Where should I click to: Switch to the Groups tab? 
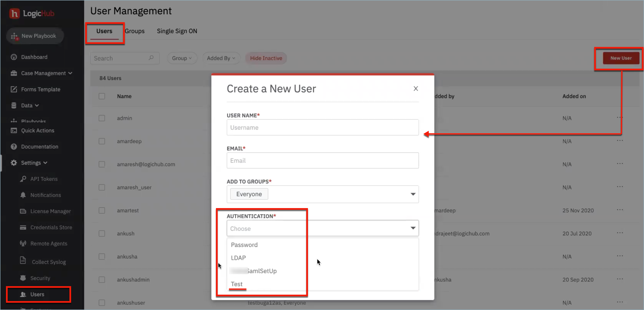click(135, 31)
